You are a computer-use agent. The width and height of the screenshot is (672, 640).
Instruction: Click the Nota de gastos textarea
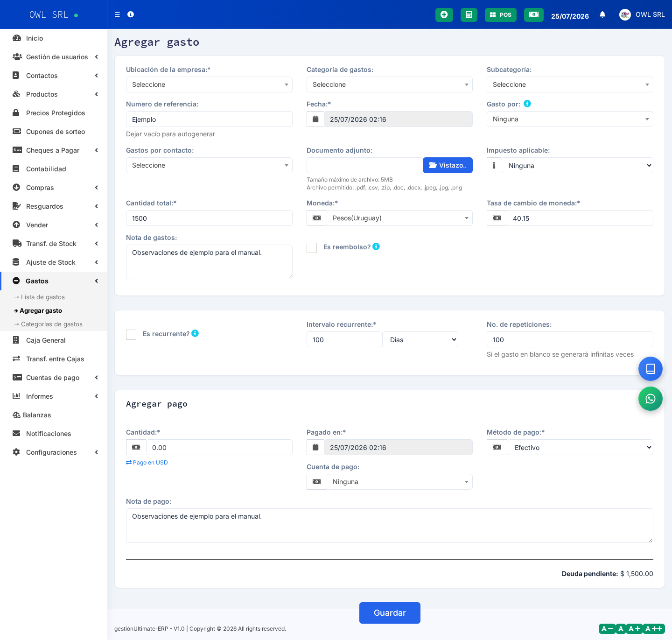point(209,262)
